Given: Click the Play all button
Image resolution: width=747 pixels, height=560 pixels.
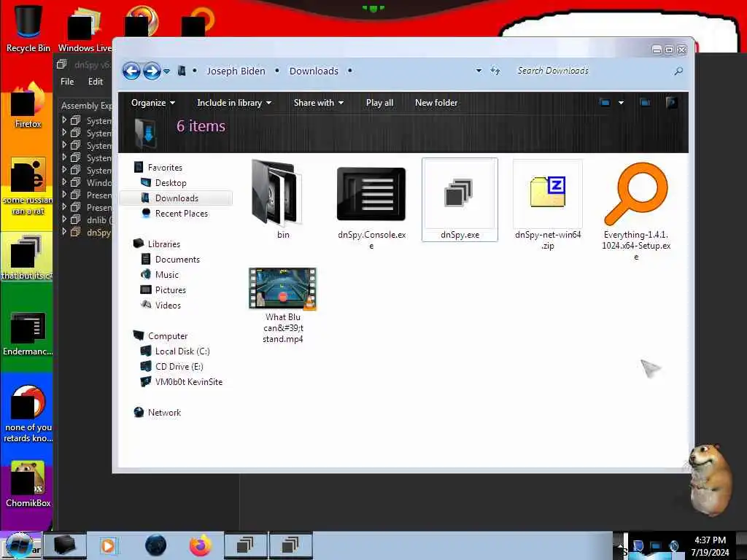Looking at the screenshot, I should (x=379, y=103).
